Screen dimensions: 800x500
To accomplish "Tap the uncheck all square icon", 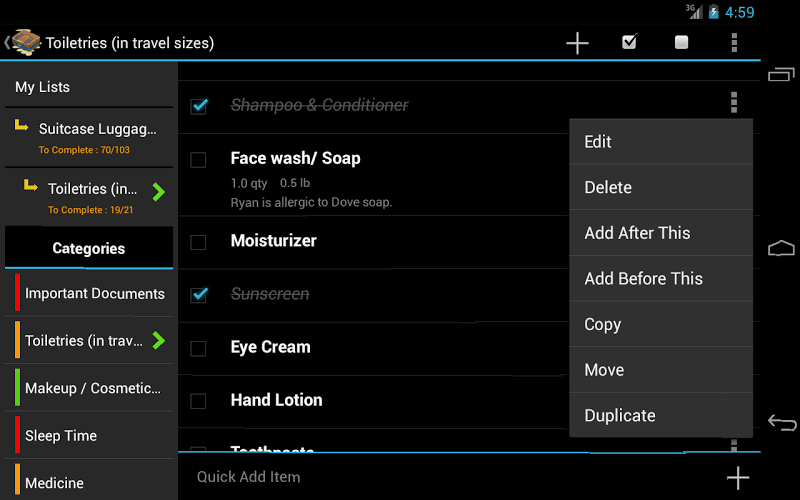I will (x=681, y=42).
